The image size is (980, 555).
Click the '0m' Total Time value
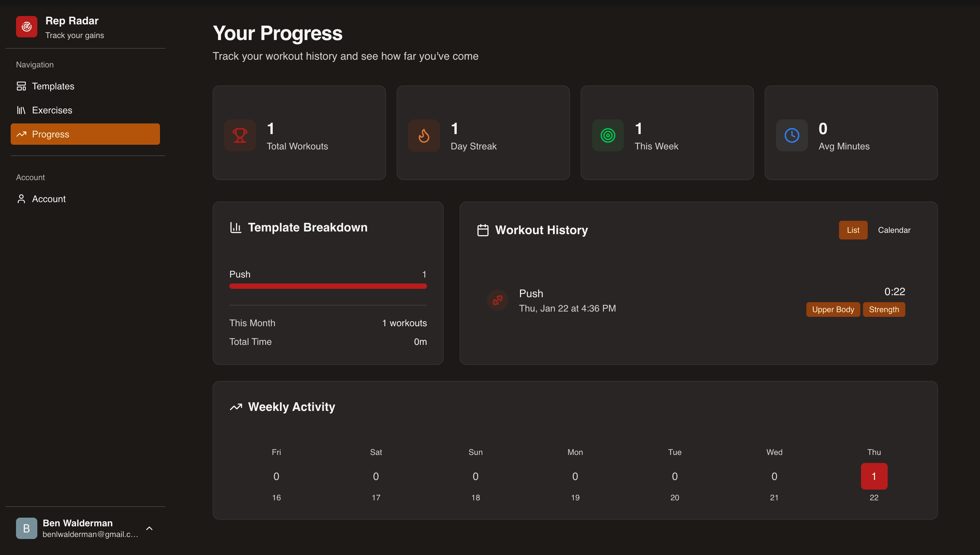click(420, 342)
